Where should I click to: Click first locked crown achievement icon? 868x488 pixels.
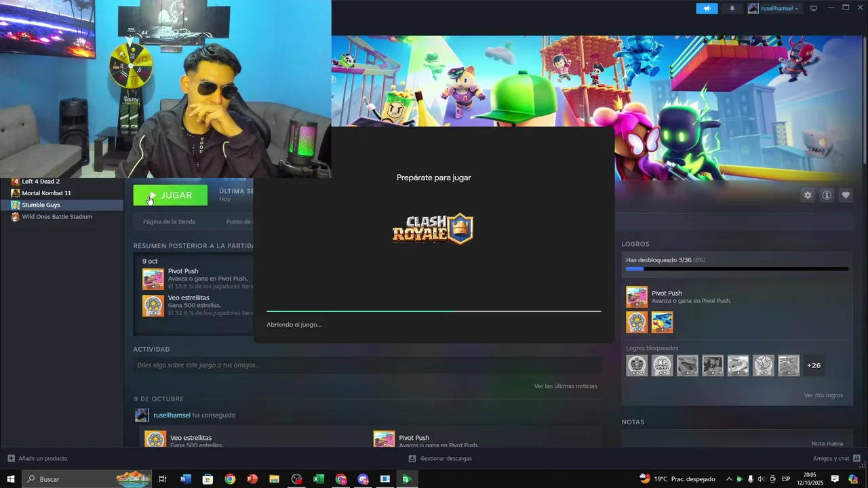click(637, 365)
